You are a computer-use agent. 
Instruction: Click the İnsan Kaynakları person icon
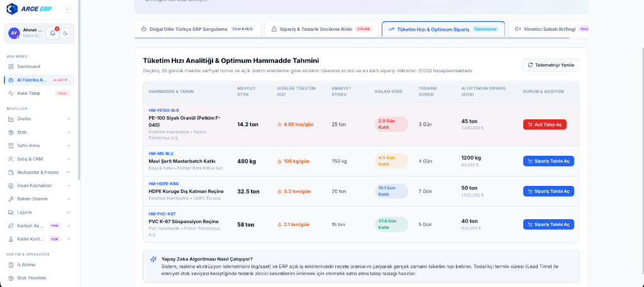(x=11, y=186)
